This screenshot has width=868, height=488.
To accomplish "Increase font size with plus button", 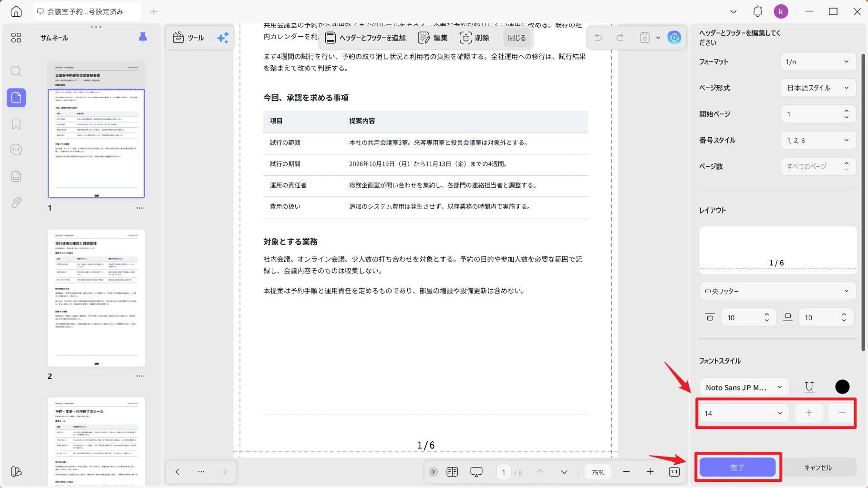I will 809,413.
